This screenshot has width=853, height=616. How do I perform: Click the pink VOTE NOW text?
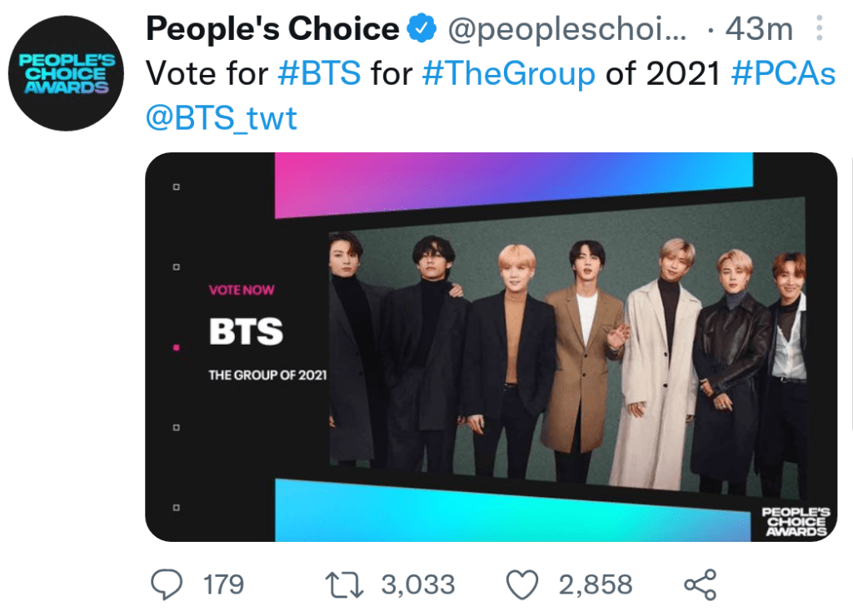pyautogui.click(x=241, y=290)
